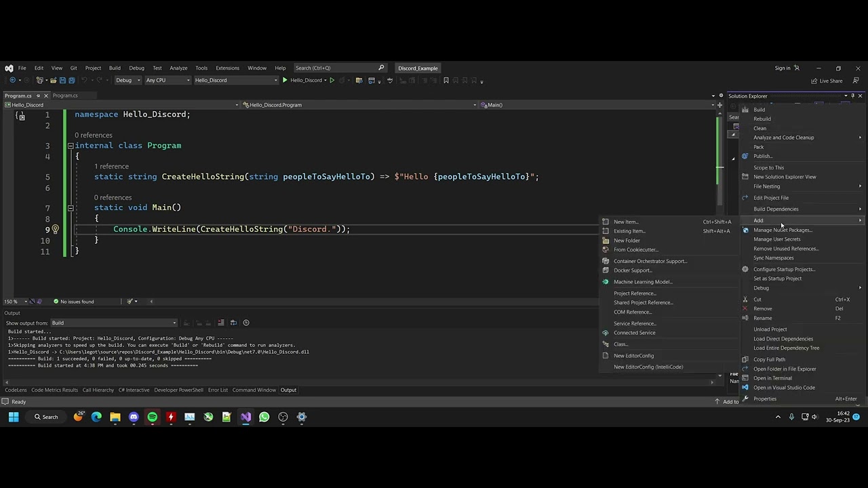The height and width of the screenshot is (488, 868).
Task: Click the Search (Ctrl+Q) box
Action: pos(339,68)
